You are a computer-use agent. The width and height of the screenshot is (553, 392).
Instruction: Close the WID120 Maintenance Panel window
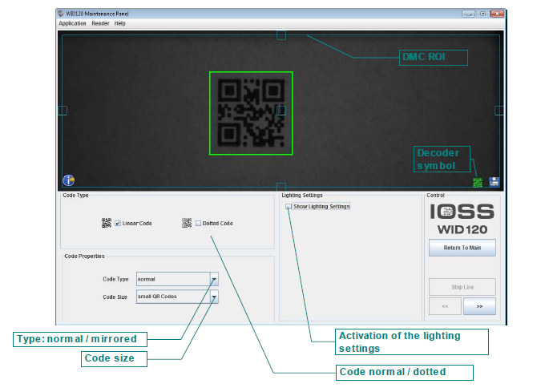click(497, 14)
